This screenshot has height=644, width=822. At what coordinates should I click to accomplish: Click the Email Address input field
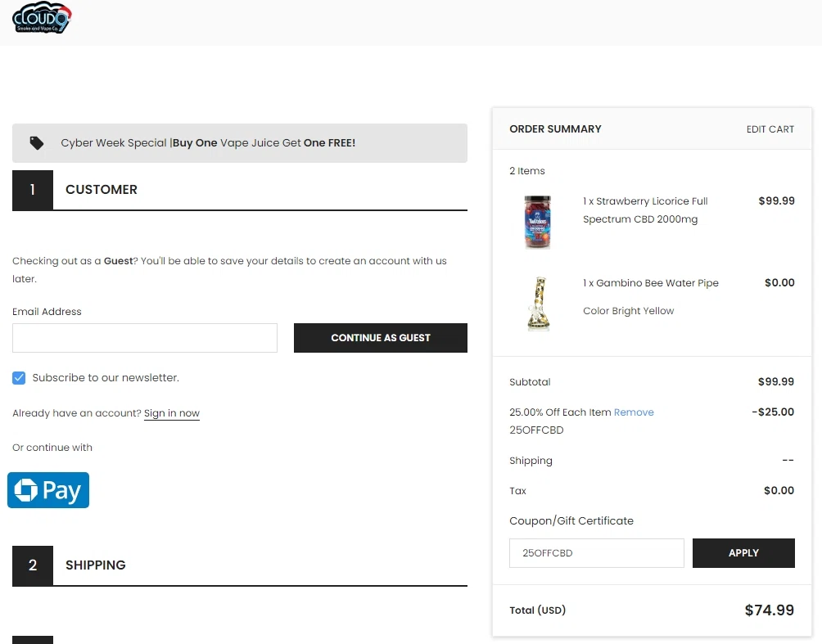(145, 338)
